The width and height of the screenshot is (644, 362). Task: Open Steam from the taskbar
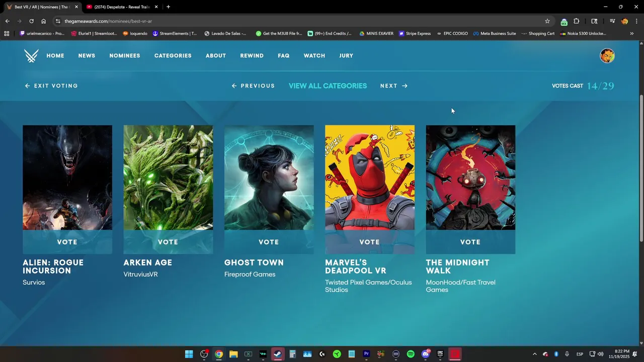coord(278,354)
